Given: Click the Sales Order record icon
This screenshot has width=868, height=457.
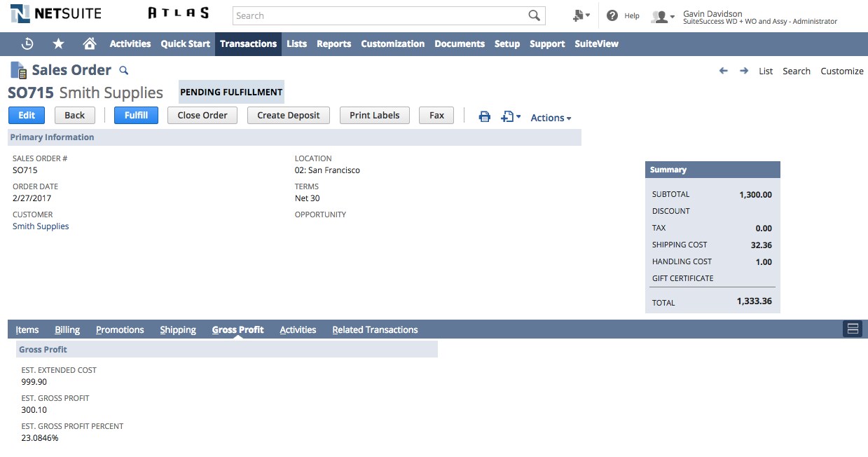Looking at the screenshot, I should (18, 69).
